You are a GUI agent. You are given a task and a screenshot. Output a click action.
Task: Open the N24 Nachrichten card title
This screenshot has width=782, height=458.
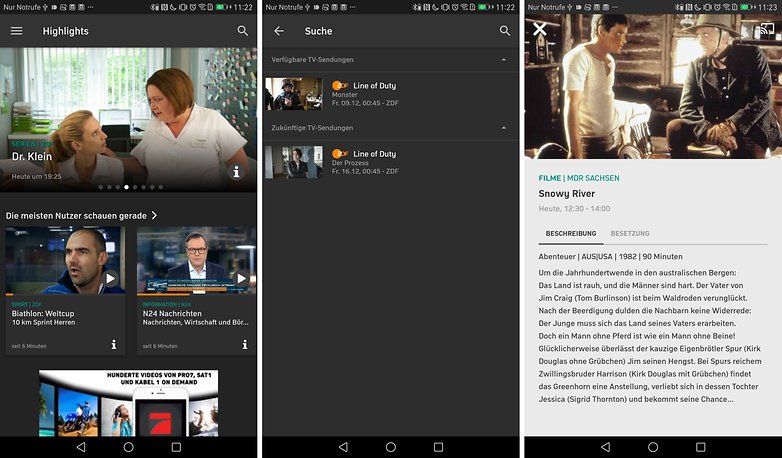coord(172,313)
